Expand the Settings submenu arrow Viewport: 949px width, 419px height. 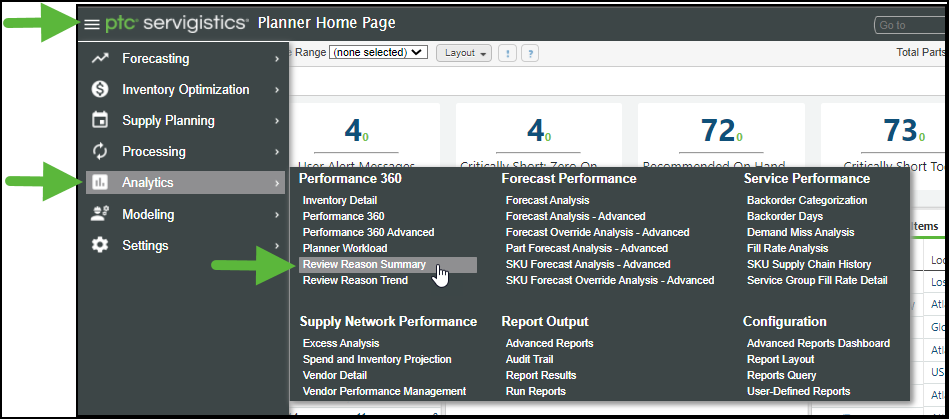click(277, 245)
